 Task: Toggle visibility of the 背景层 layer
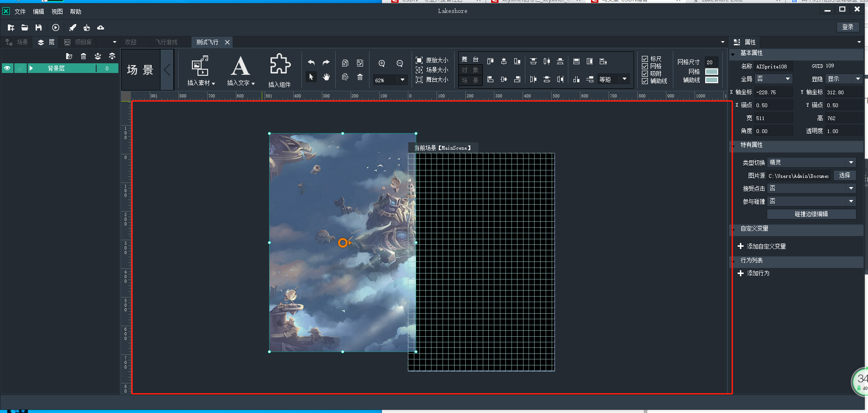7,68
